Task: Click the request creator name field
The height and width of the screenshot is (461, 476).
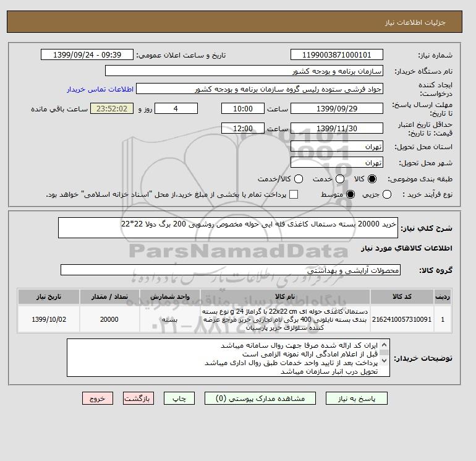Action: 260,89
